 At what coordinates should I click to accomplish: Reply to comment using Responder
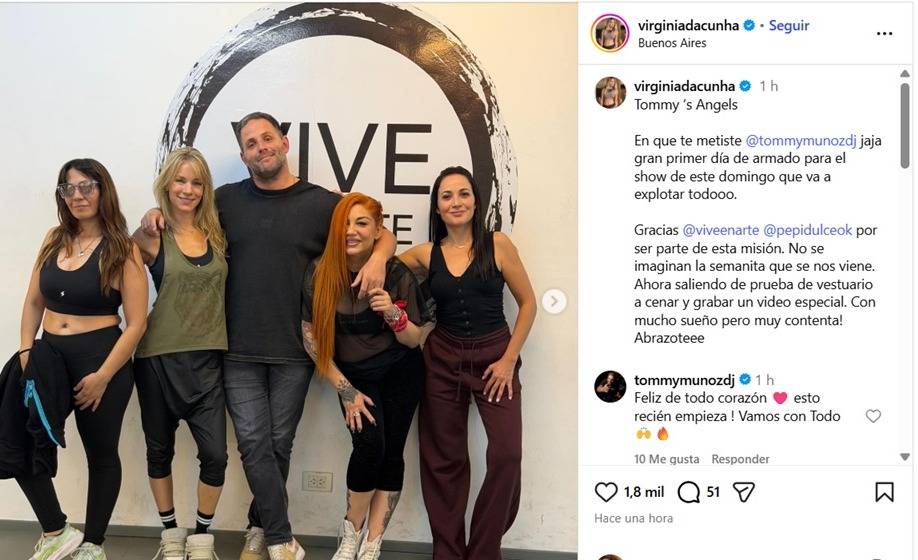(x=740, y=459)
